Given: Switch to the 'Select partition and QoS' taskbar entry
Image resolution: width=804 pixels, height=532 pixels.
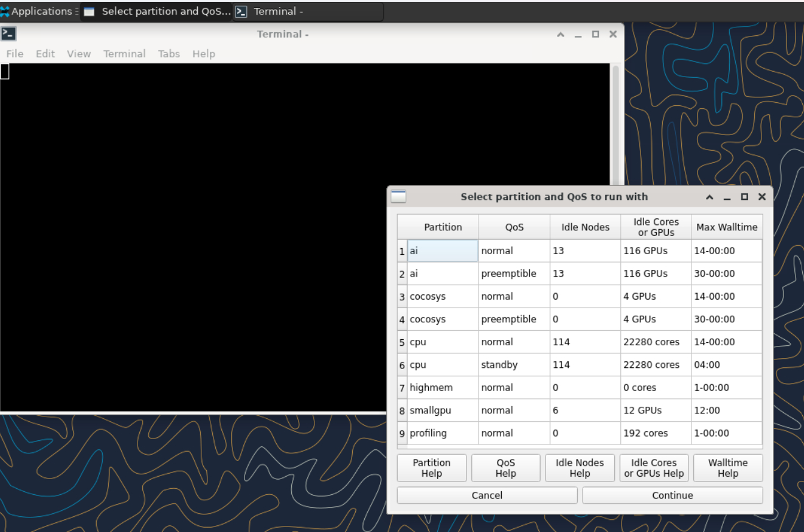Looking at the screenshot, I should point(157,11).
